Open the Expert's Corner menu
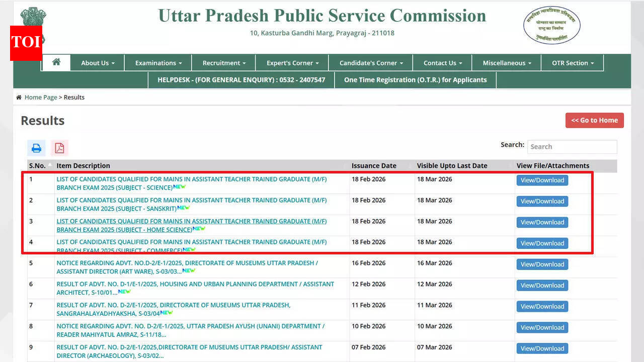The height and width of the screenshot is (362, 644). (x=292, y=62)
